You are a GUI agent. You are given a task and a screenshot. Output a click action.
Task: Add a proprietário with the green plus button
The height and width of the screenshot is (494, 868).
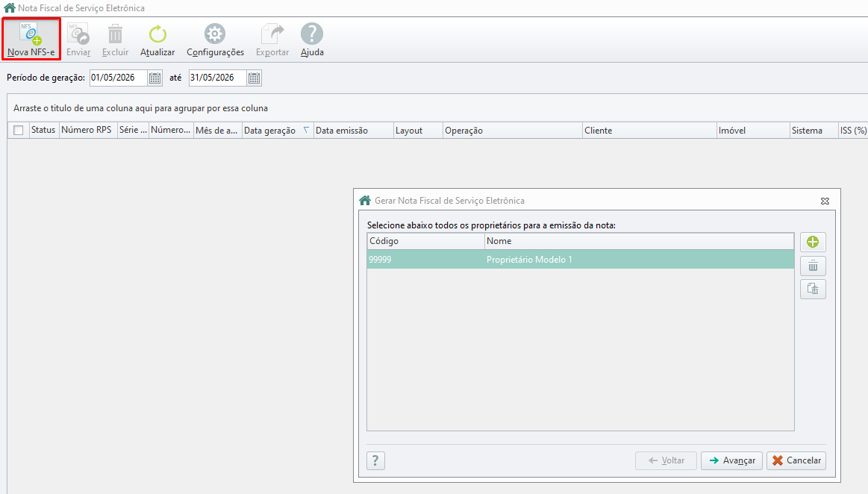[813, 242]
